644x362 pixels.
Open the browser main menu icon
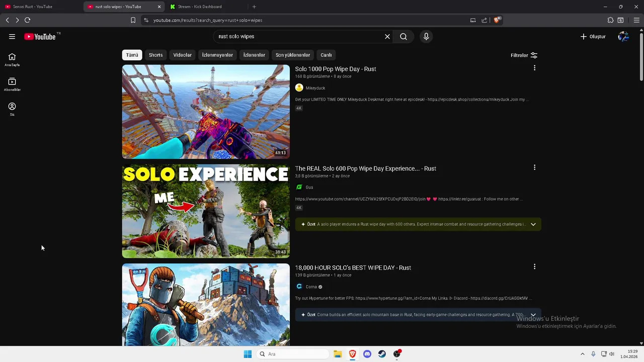[x=636, y=20]
